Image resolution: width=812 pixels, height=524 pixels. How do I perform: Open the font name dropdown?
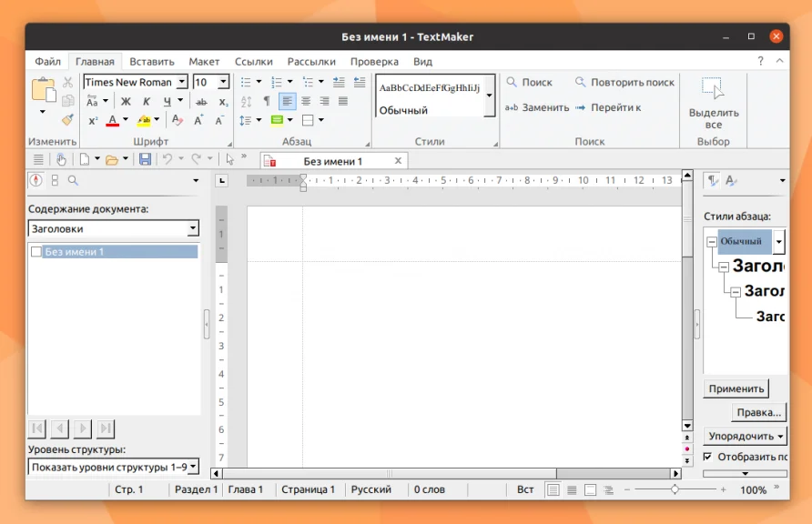tap(181, 82)
